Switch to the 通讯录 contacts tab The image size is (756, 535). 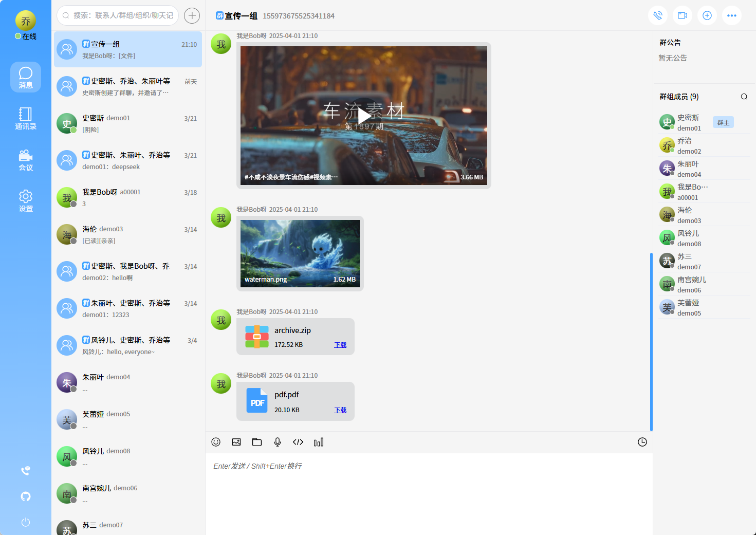point(26,118)
